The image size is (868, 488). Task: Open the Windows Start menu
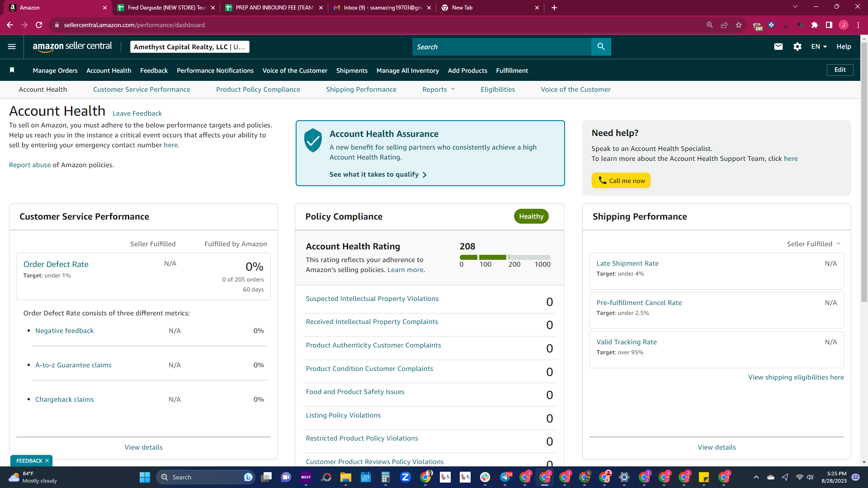coord(145,477)
